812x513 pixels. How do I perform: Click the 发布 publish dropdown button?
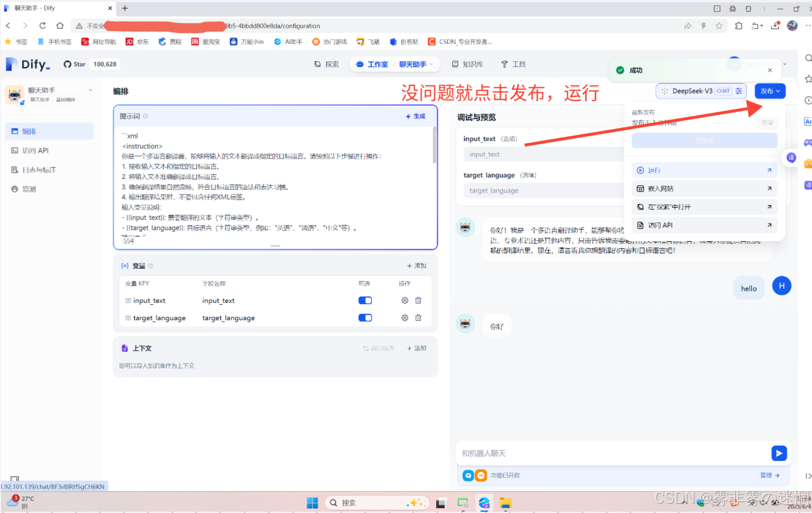(x=770, y=91)
